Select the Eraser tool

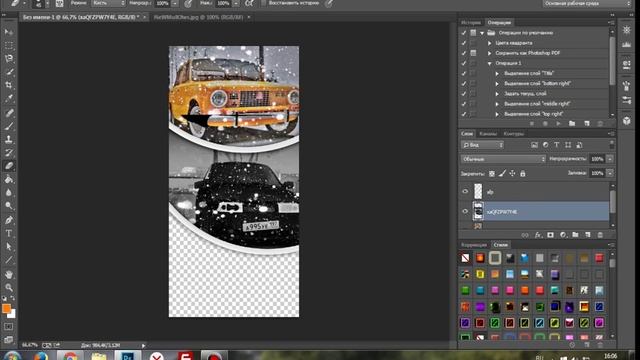click(9, 166)
